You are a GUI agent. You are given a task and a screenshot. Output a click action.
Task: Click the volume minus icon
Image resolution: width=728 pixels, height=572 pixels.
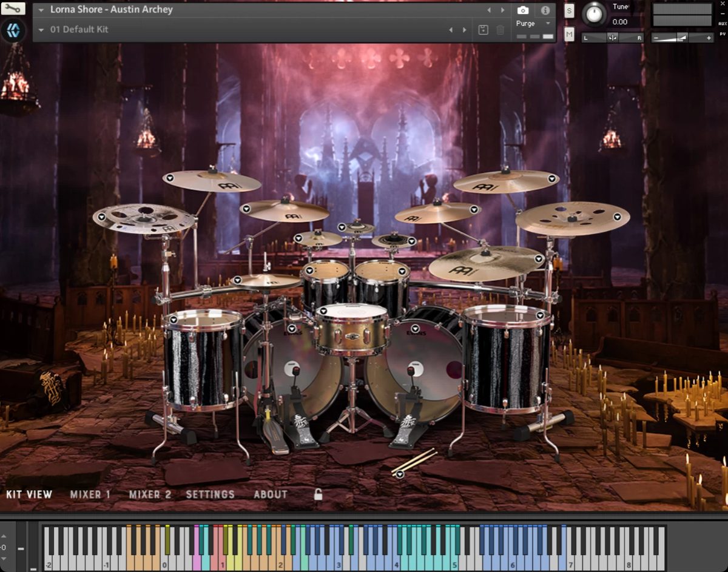pos(656,38)
